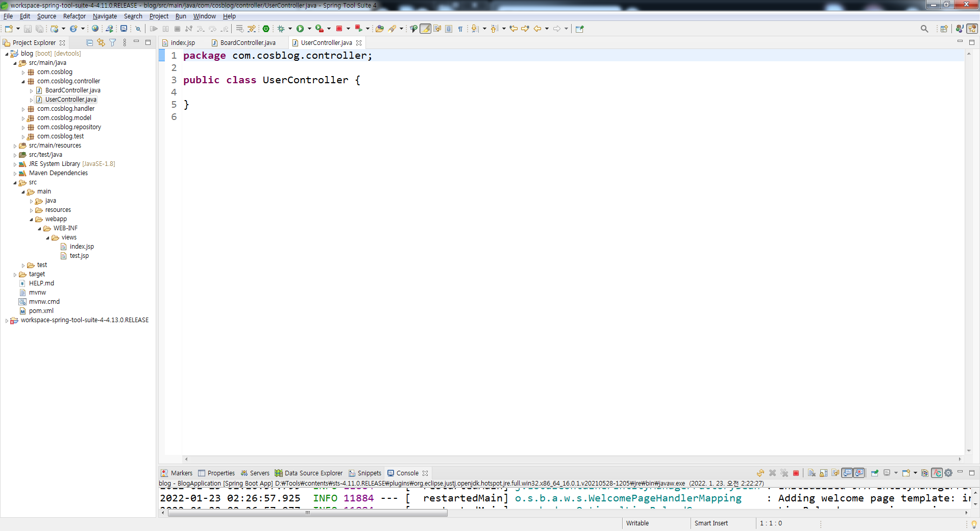Click the Show Whitespace Characters pilcrow icon
980x531 pixels.
[x=460, y=29]
